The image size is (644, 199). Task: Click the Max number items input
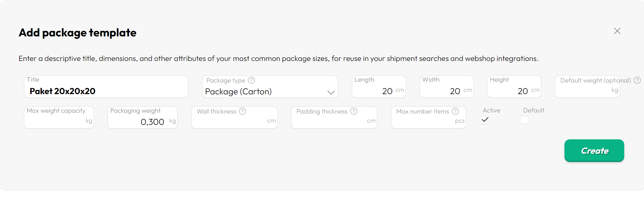424,121
